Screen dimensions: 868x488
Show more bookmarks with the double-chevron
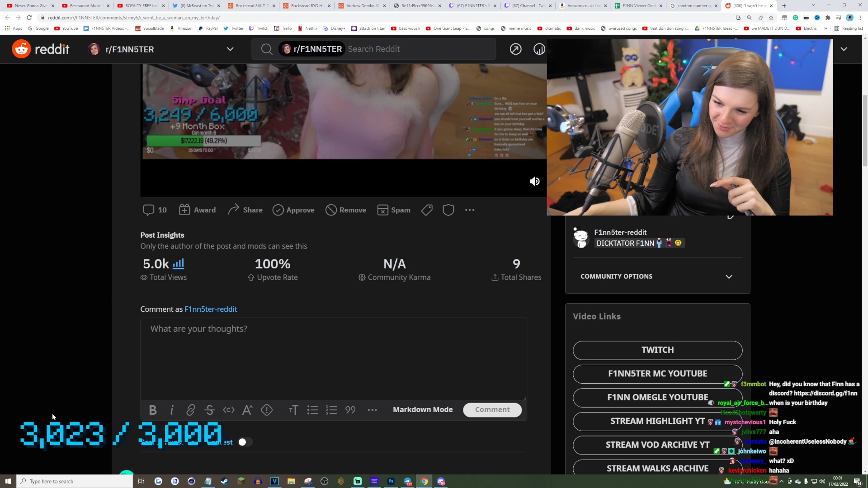pos(826,28)
